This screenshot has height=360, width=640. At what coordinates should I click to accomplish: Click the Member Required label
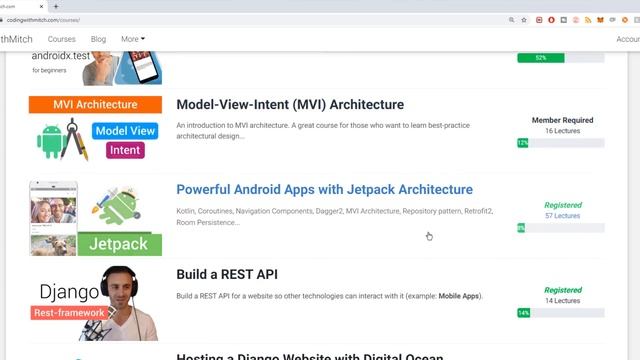pyautogui.click(x=562, y=120)
